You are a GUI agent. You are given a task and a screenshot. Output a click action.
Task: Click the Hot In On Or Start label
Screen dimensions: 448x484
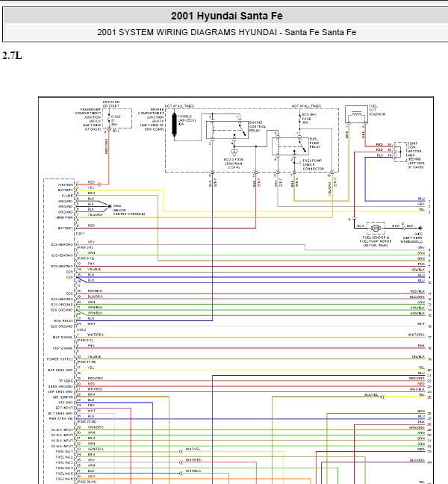(x=111, y=104)
